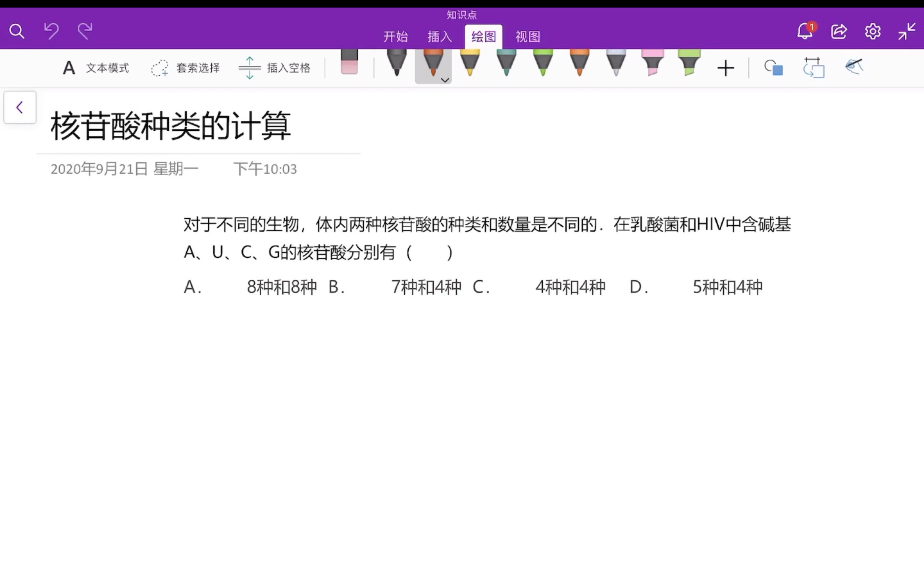Redo the last action
This screenshot has width=924, height=579.
pos(85,30)
